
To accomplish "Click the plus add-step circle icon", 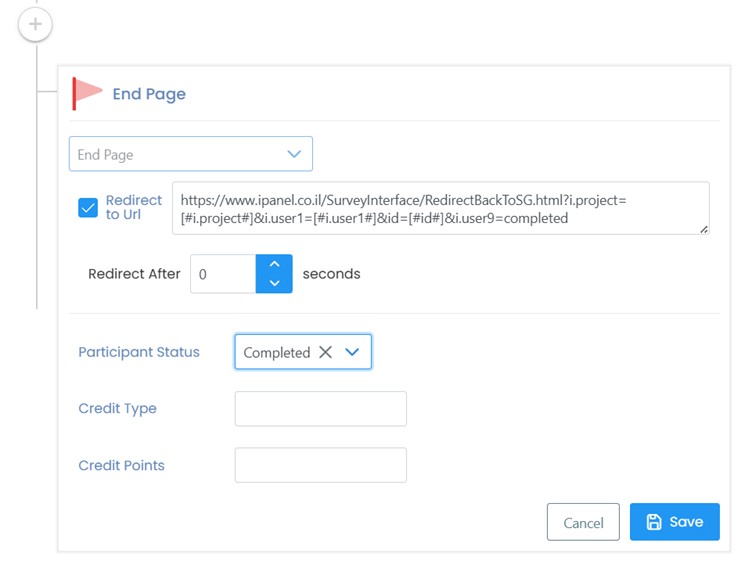I will pyautogui.click(x=35, y=24).
